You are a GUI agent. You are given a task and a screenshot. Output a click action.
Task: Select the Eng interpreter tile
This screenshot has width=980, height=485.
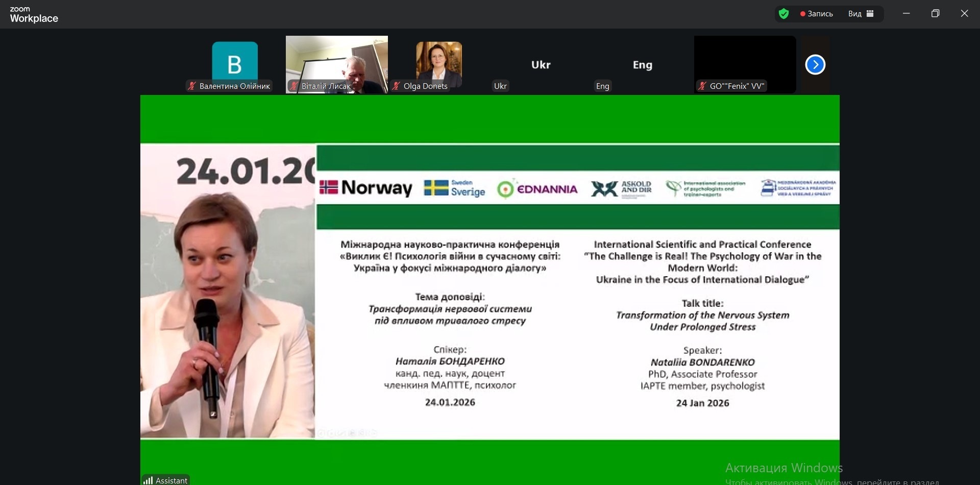643,64
